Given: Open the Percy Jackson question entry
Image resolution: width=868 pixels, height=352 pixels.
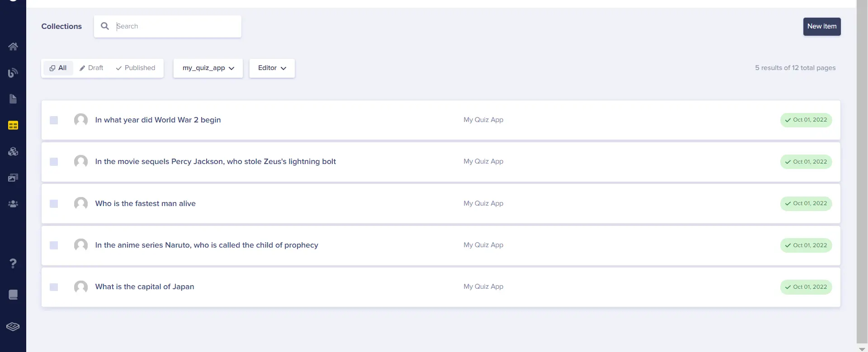Looking at the screenshot, I should point(215,162).
